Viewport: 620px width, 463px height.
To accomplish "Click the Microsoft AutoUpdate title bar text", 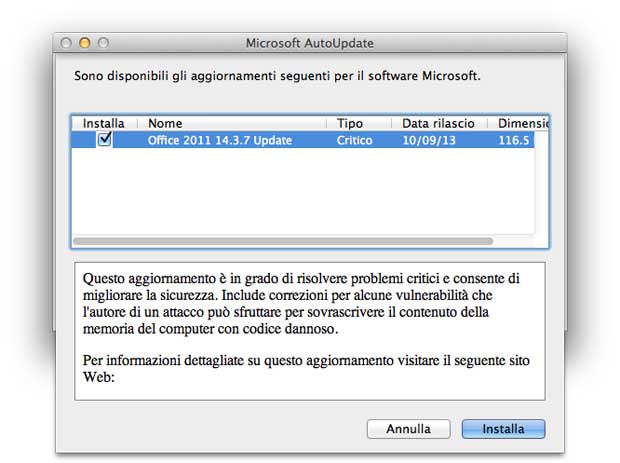I will pyautogui.click(x=310, y=43).
